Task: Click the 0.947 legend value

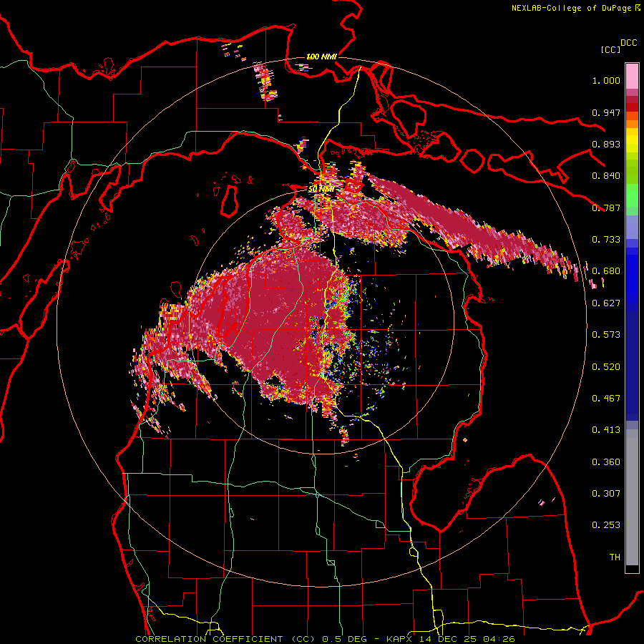Action: 606,112
